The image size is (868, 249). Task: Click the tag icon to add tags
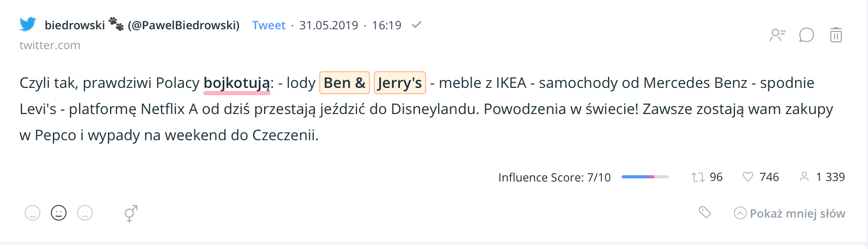(705, 212)
